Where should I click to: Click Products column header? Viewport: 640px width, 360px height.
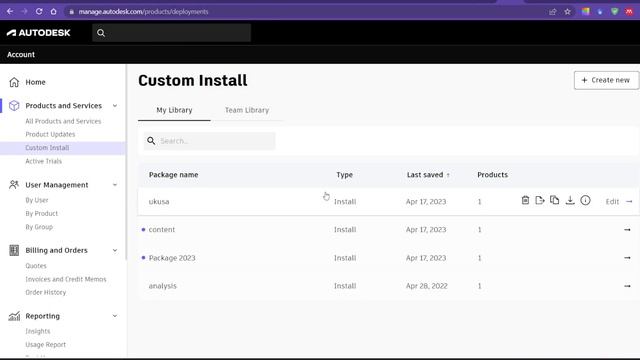point(493,175)
